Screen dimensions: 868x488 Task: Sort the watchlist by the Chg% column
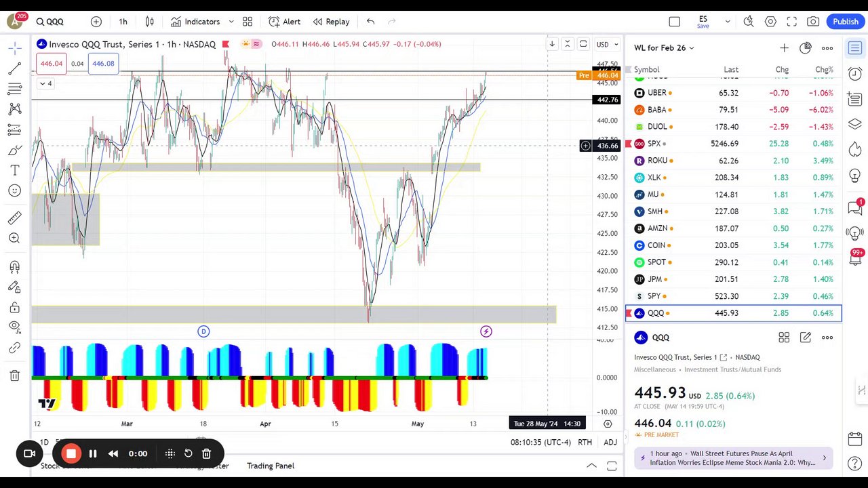824,69
